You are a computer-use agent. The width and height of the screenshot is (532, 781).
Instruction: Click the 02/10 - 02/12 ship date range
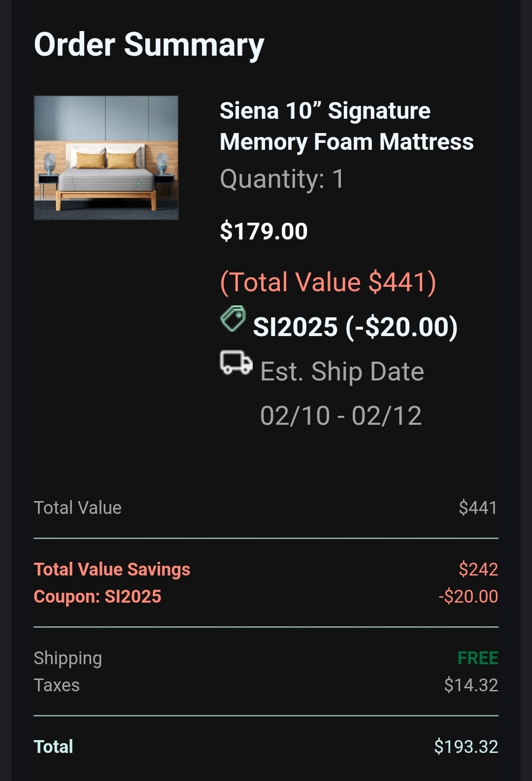[x=341, y=415]
